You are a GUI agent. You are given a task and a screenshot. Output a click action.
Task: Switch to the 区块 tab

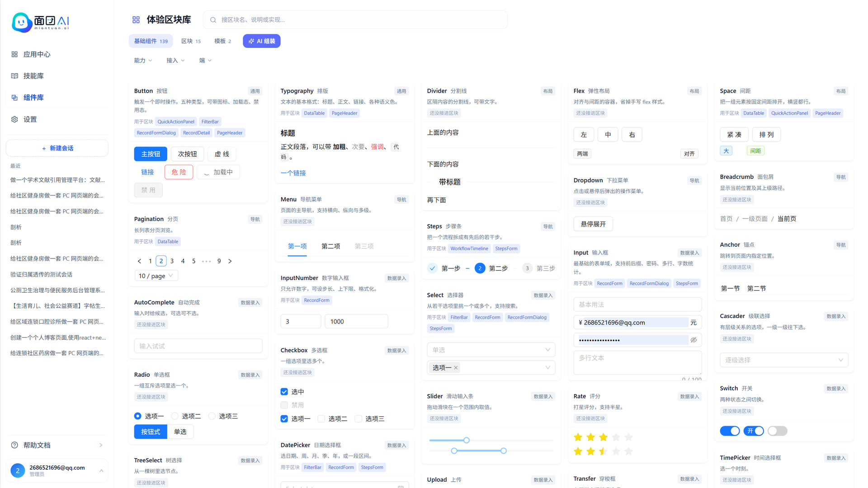(191, 41)
